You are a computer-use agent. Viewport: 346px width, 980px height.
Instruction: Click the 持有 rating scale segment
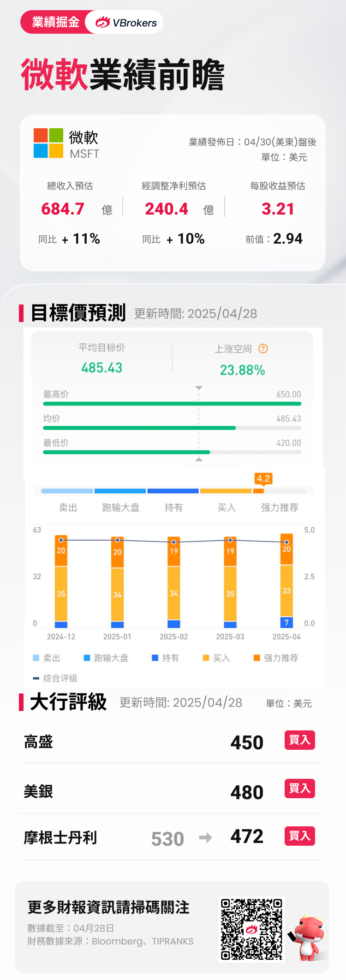pyautogui.click(x=173, y=491)
